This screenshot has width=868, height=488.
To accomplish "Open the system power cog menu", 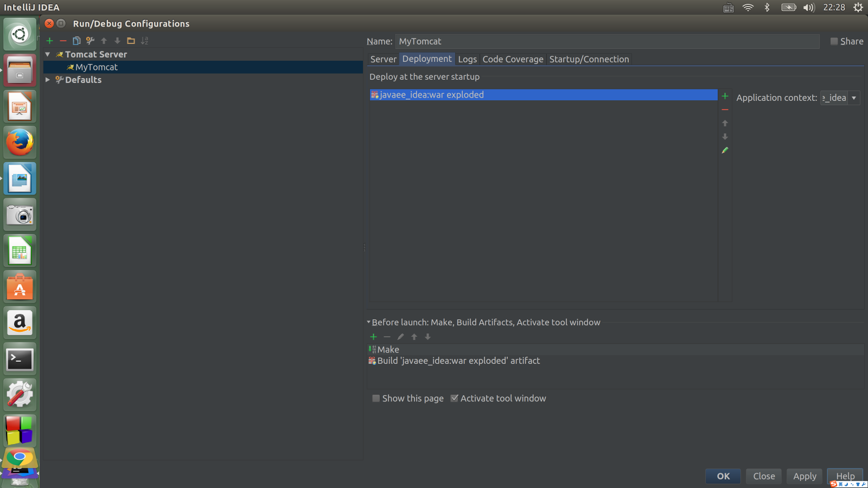I will coord(858,8).
